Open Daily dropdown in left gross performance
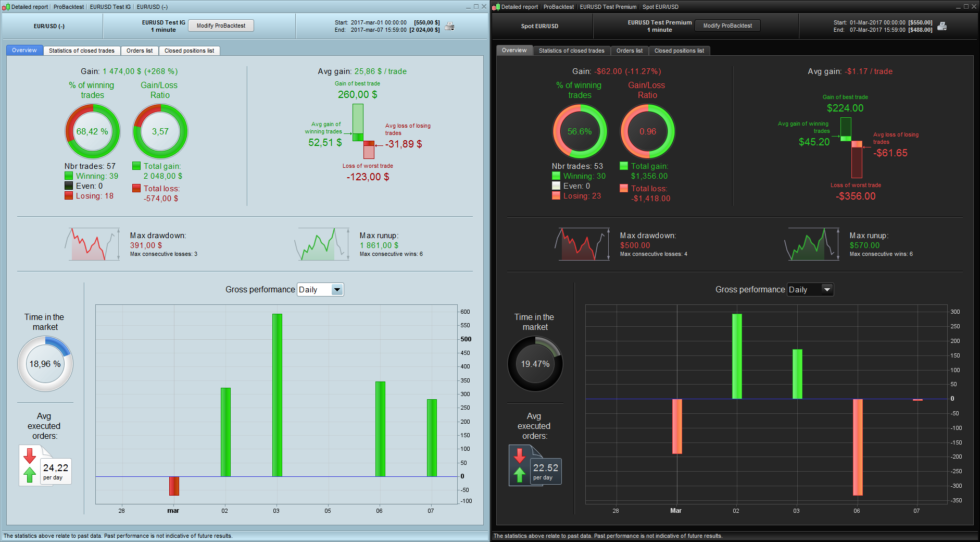 coord(320,290)
